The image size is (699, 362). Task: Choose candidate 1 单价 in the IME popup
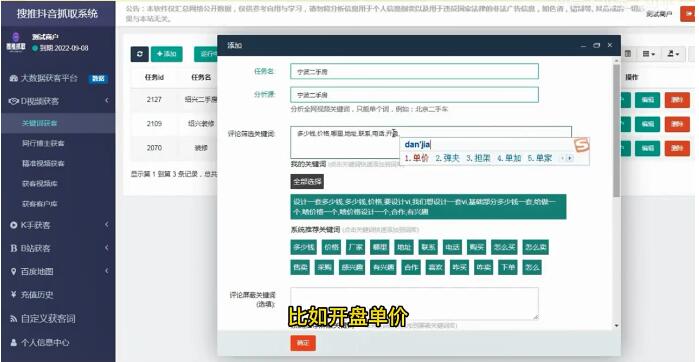coord(416,158)
